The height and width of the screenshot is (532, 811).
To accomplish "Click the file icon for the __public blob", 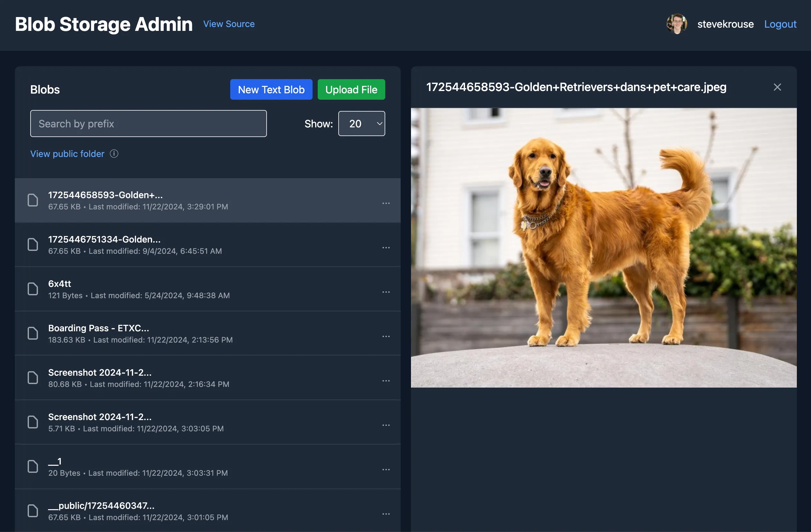I will click(x=33, y=511).
